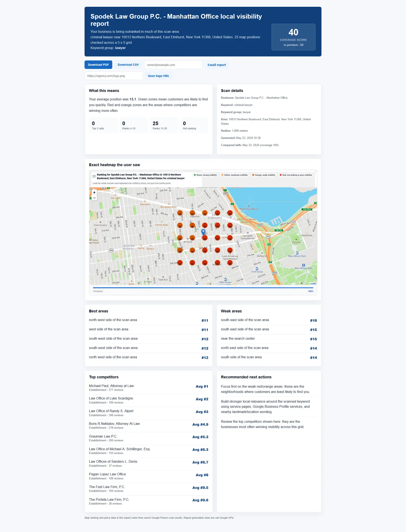
Task: Select Michael Paul, Attorney at Law competitor
Action: click(x=148, y=388)
